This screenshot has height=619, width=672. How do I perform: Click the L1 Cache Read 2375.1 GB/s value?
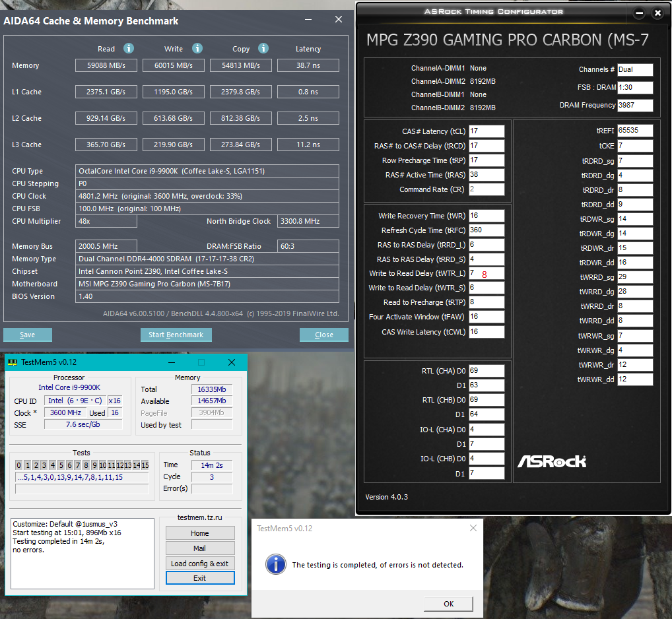(x=106, y=92)
